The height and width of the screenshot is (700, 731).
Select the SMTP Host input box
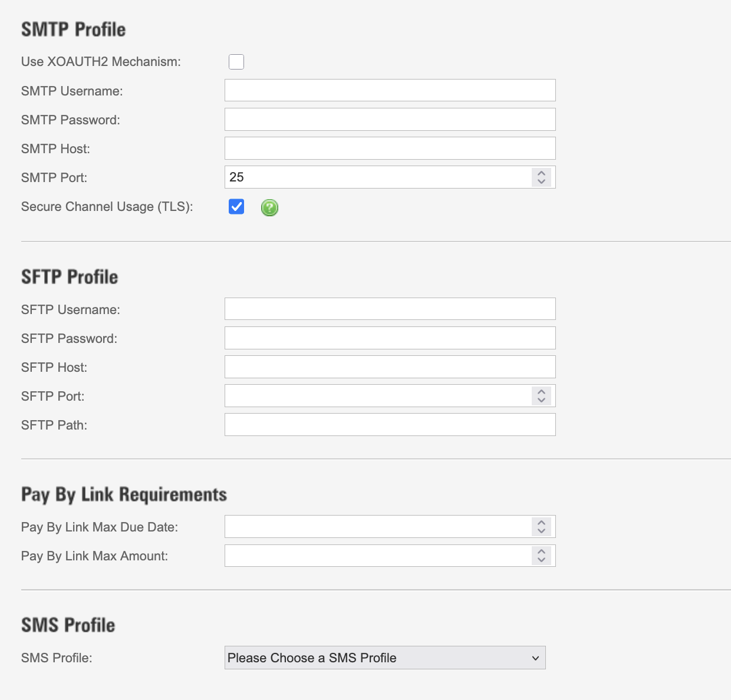(390, 148)
